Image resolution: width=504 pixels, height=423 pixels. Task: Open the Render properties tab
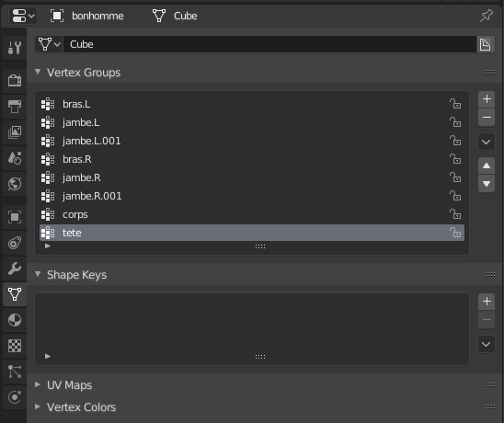pos(15,80)
